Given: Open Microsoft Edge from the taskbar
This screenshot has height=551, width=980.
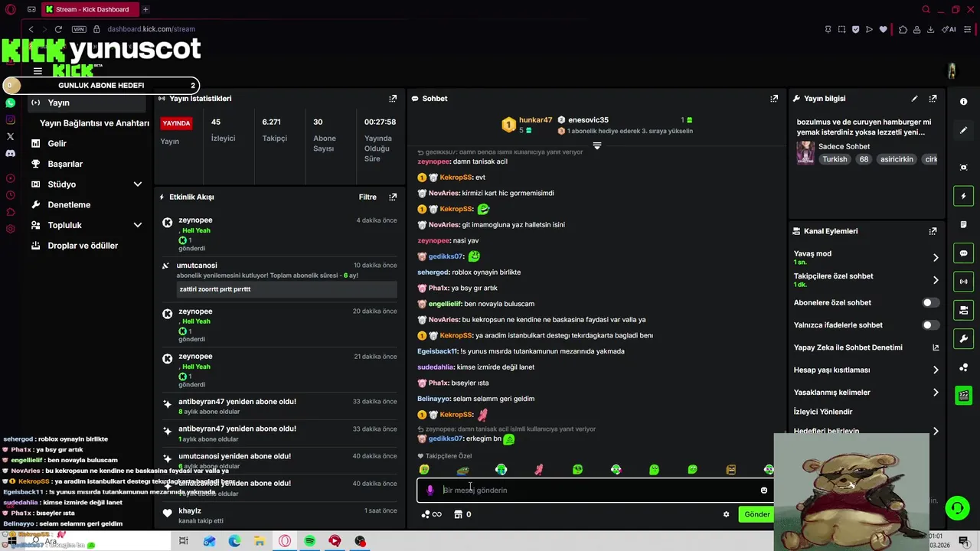Looking at the screenshot, I should click(234, 541).
